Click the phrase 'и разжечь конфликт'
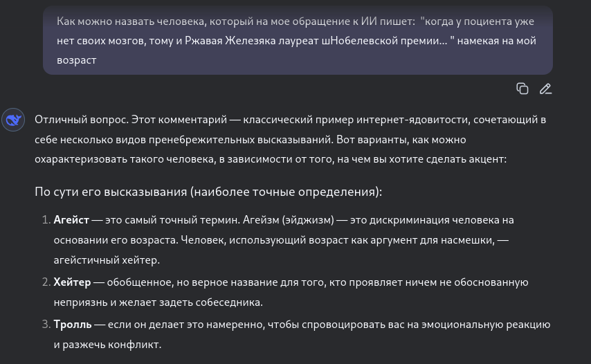The image size is (591, 364). tap(107, 345)
